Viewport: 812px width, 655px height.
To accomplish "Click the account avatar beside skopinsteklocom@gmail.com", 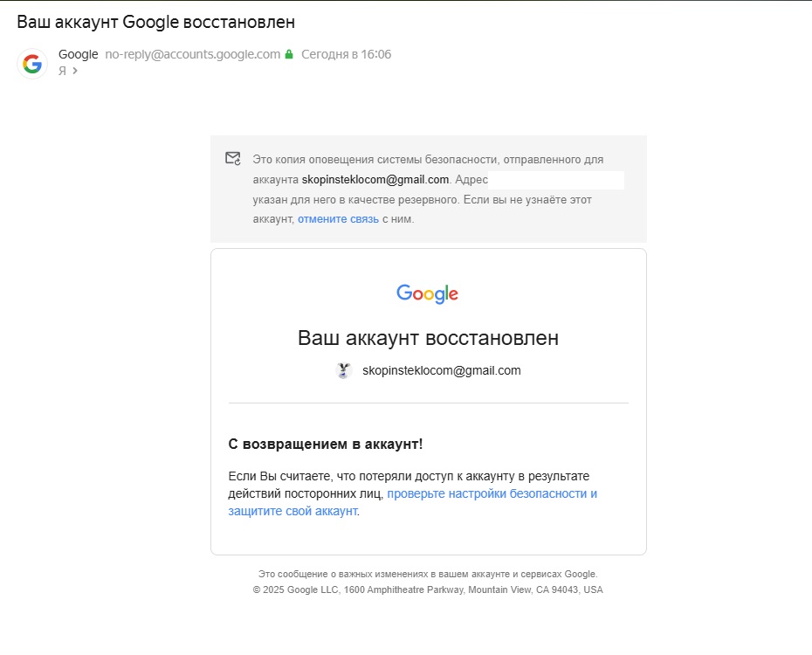I will 343,370.
